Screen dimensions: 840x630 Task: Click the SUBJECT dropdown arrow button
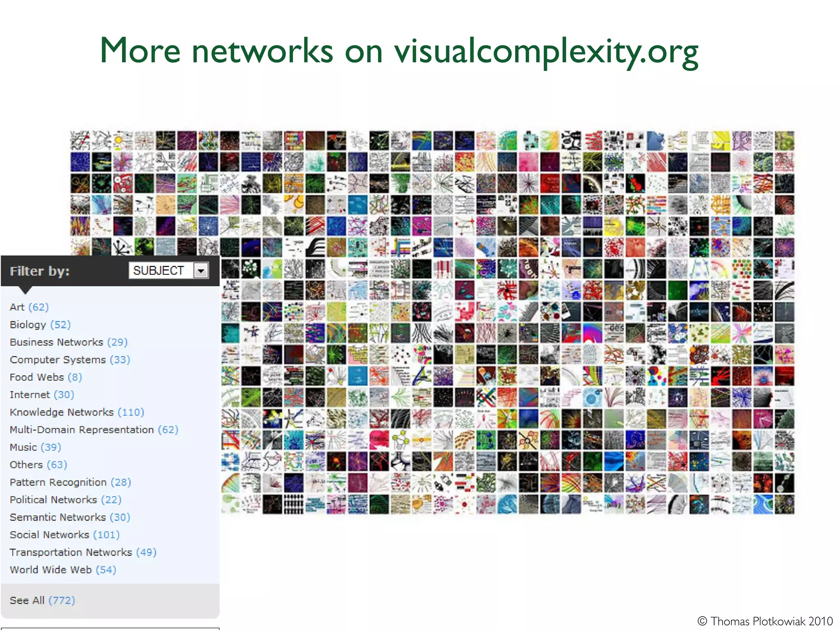(201, 271)
